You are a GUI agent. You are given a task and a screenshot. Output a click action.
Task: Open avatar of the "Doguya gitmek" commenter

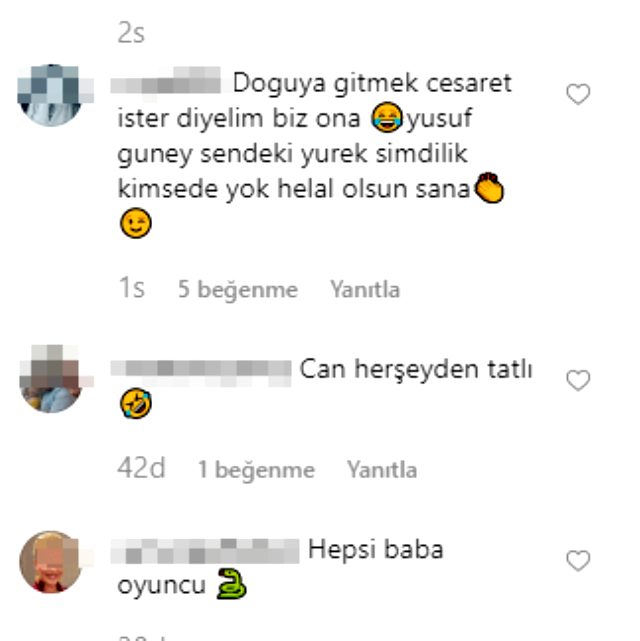pyautogui.click(x=51, y=95)
